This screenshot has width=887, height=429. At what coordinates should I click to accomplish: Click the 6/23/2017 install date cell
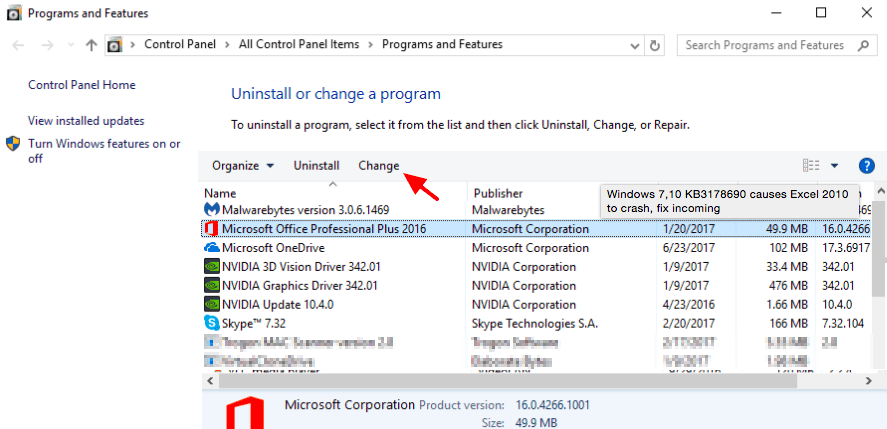[688, 247]
